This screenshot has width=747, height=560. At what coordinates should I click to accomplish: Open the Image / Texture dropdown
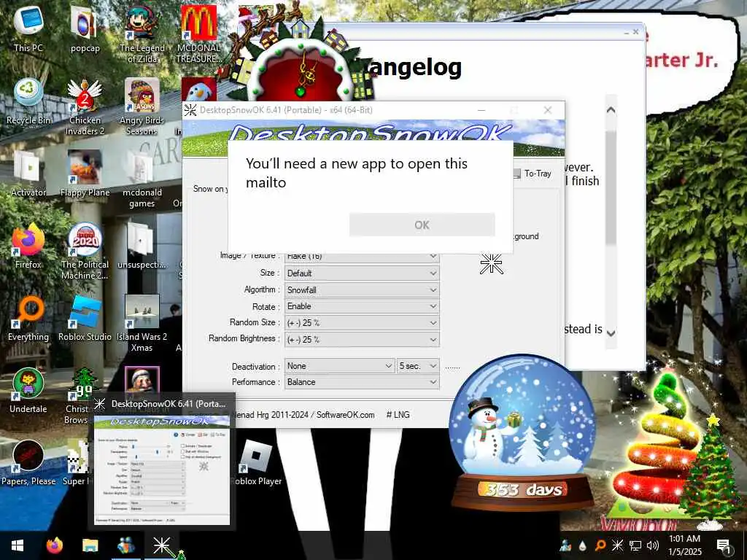coord(362,256)
